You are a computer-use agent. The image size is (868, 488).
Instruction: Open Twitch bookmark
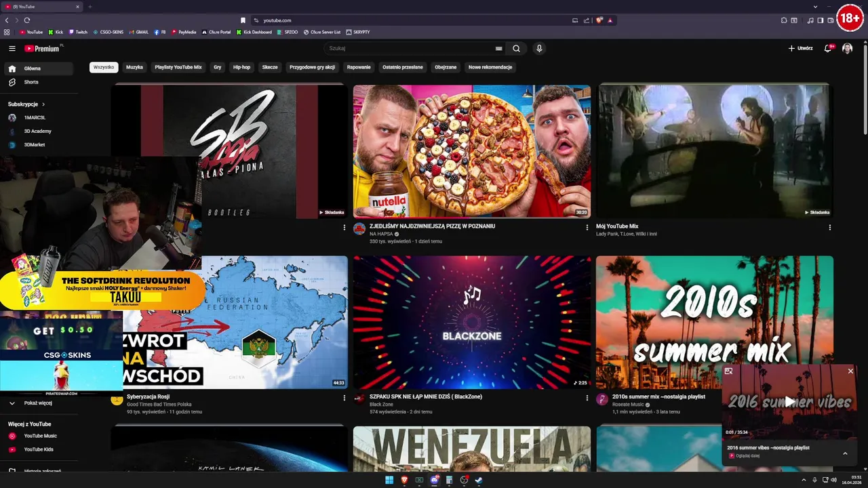78,32
